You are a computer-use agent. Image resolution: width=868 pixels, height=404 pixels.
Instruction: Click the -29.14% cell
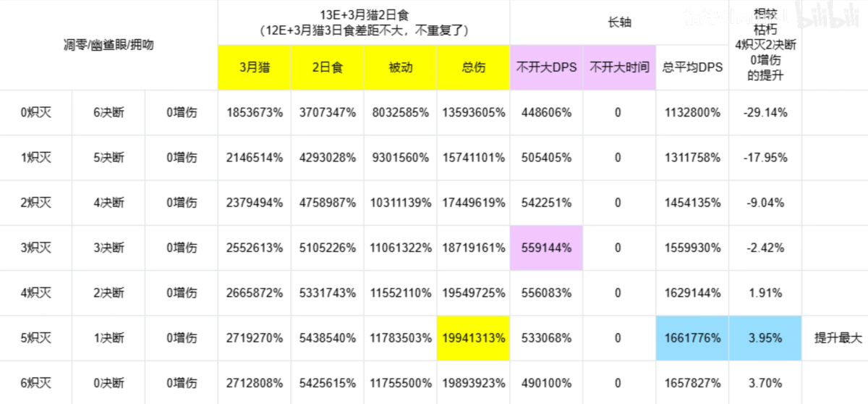coord(765,112)
